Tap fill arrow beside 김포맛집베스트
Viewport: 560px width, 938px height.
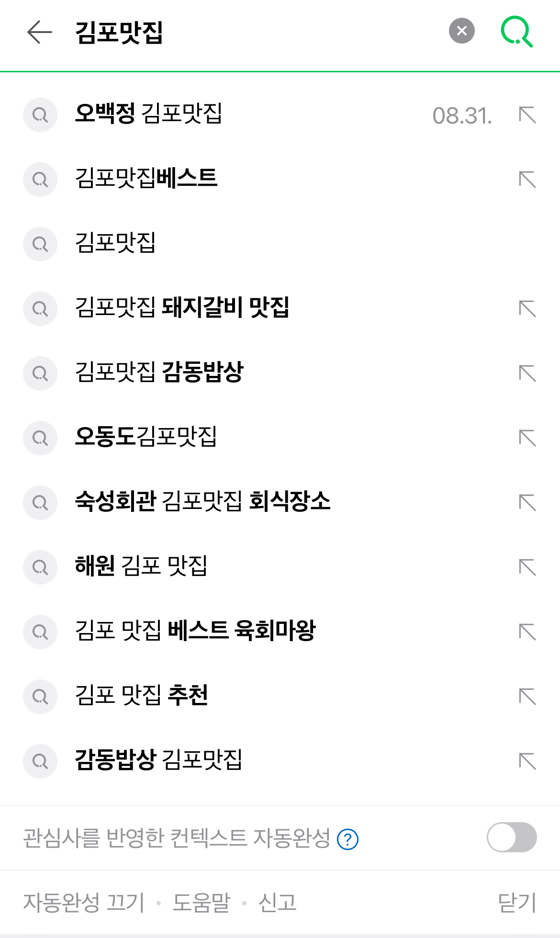(527, 180)
